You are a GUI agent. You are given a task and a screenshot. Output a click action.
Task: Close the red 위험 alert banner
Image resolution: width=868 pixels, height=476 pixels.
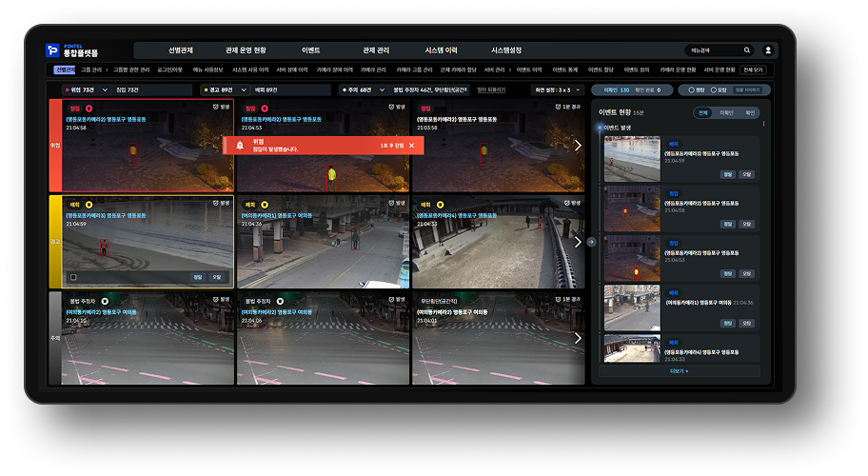411,146
